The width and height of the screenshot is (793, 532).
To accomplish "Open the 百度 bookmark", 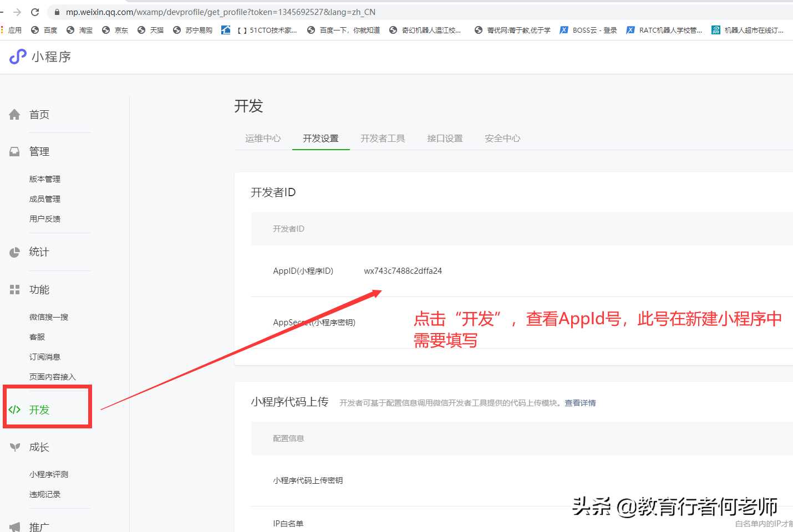I will pos(44,30).
